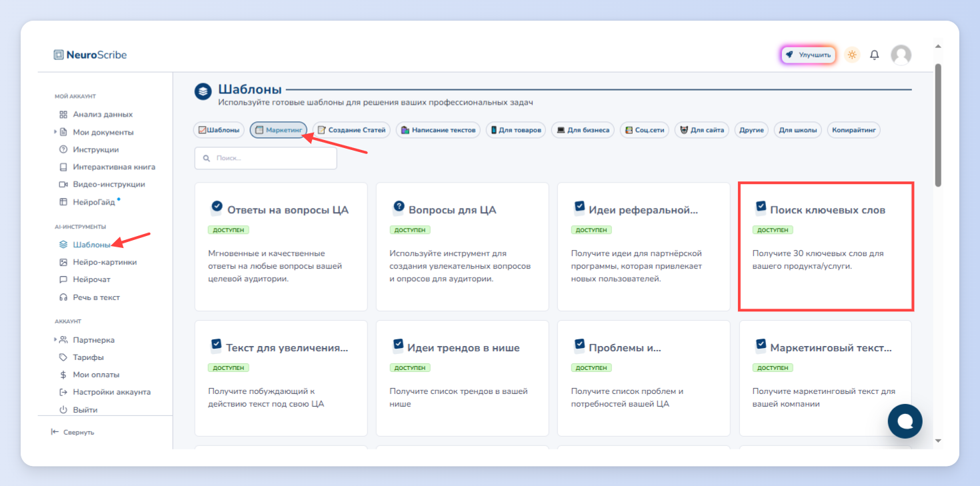The height and width of the screenshot is (486, 980).
Task: Open Мои оплаты
Action: point(96,375)
